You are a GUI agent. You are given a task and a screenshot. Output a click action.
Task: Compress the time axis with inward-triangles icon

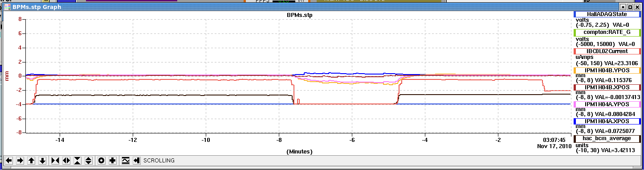click(55, 161)
